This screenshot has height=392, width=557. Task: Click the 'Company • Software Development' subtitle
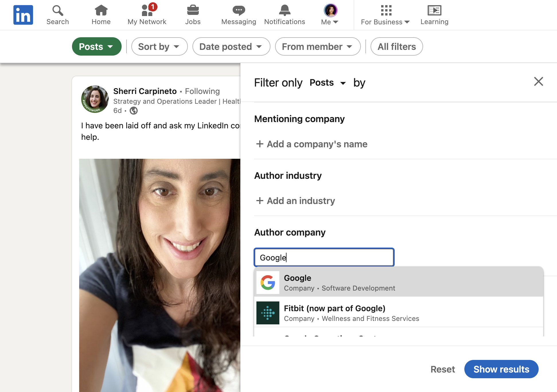pos(339,288)
